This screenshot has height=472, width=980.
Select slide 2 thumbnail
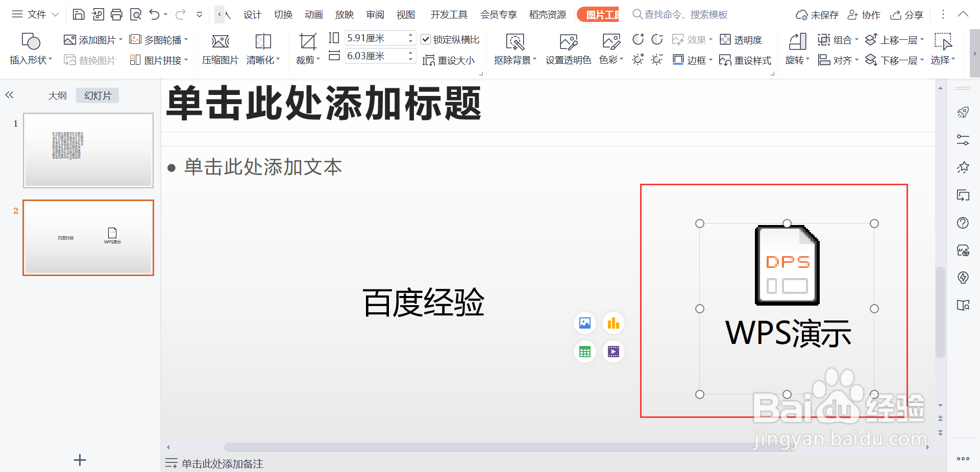tap(88, 238)
